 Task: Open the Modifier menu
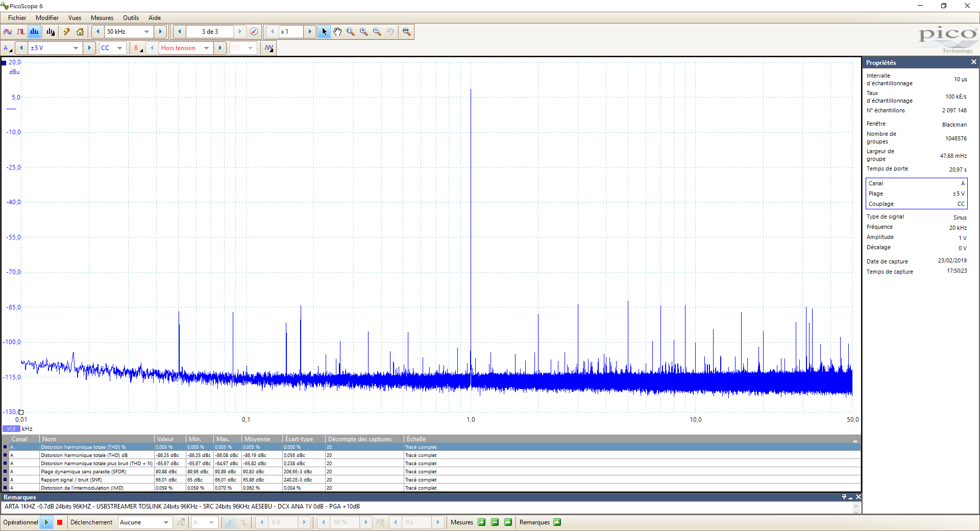coord(47,17)
